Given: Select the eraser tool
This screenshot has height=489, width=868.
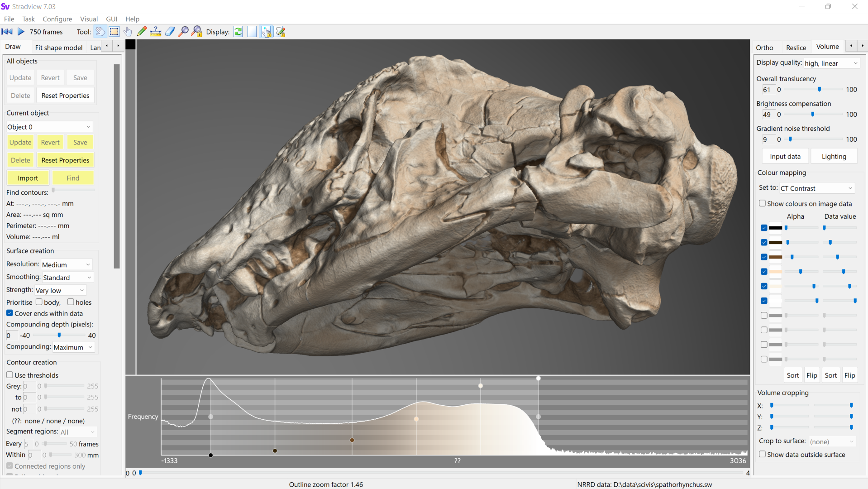Looking at the screenshot, I should pos(170,32).
